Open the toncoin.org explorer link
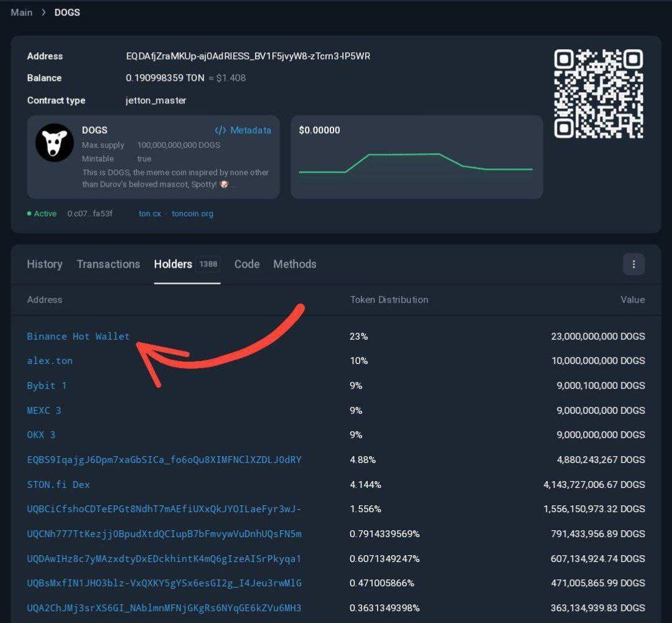The image size is (672, 623). coord(192,213)
